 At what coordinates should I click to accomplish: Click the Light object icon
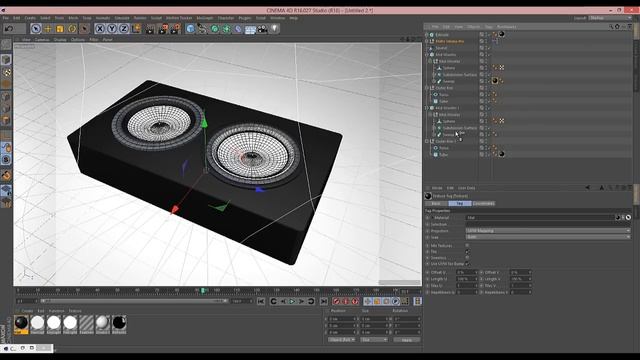(274, 29)
